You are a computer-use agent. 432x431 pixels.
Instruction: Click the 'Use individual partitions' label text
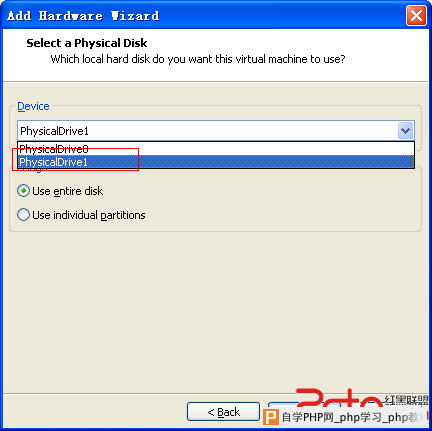89,215
